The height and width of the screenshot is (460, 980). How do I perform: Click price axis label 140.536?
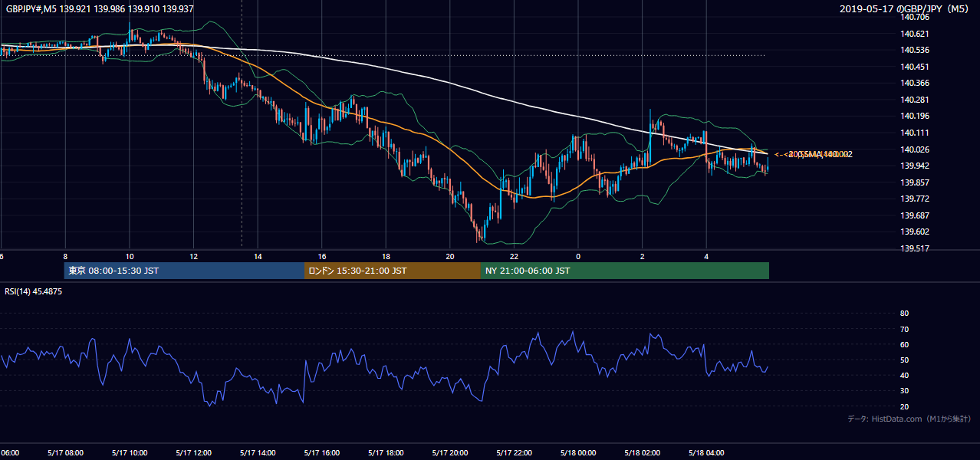(x=914, y=50)
